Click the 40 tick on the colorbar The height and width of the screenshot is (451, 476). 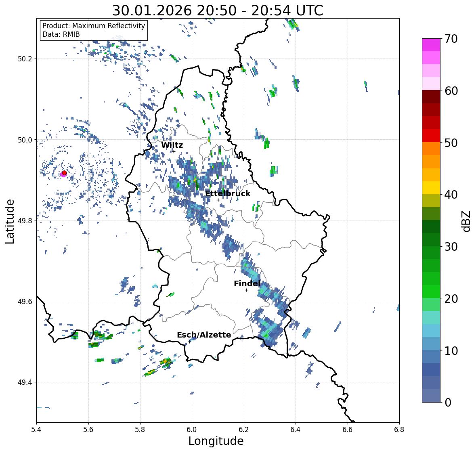pos(451,195)
